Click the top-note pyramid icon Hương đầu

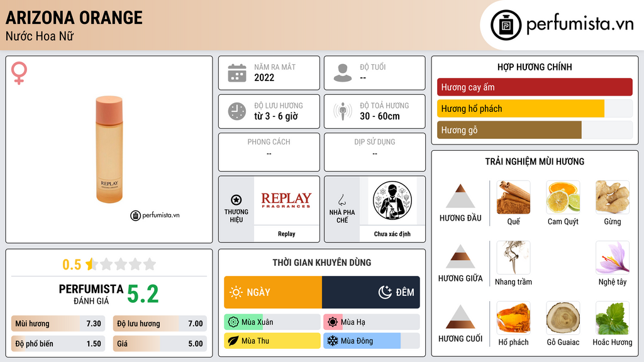point(460,196)
